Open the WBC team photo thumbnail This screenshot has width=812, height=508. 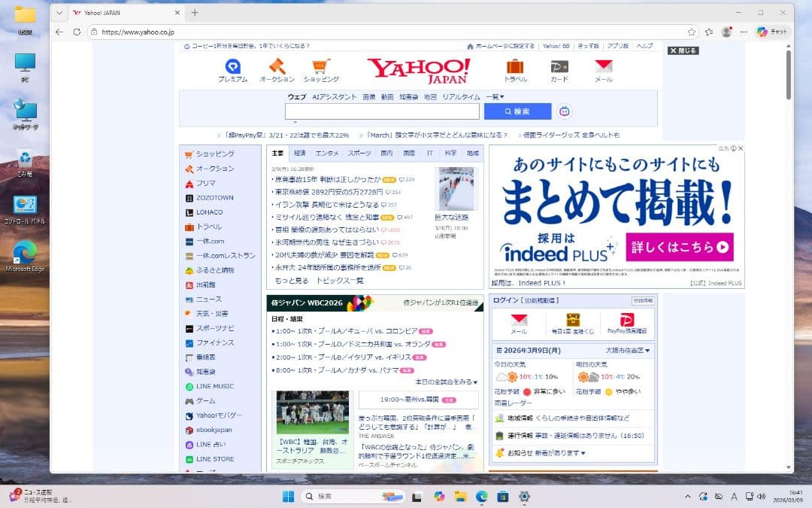click(312, 412)
